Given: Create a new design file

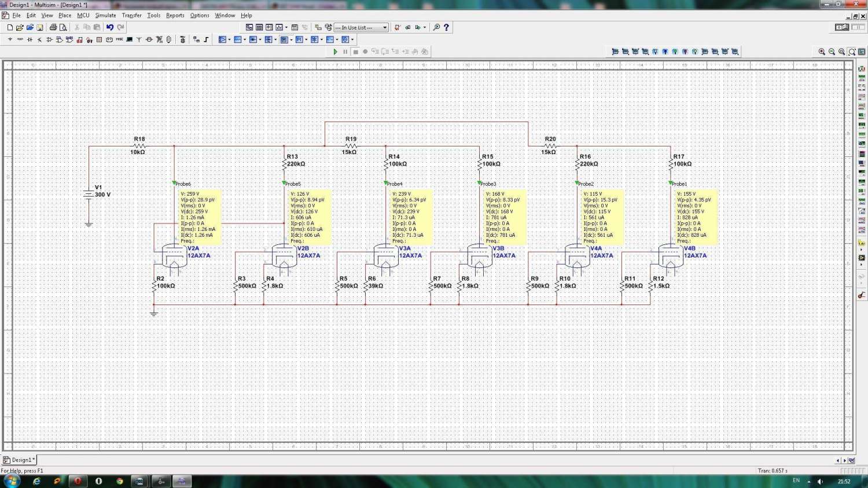Looking at the screenshot, I should (x=10, y=27).
